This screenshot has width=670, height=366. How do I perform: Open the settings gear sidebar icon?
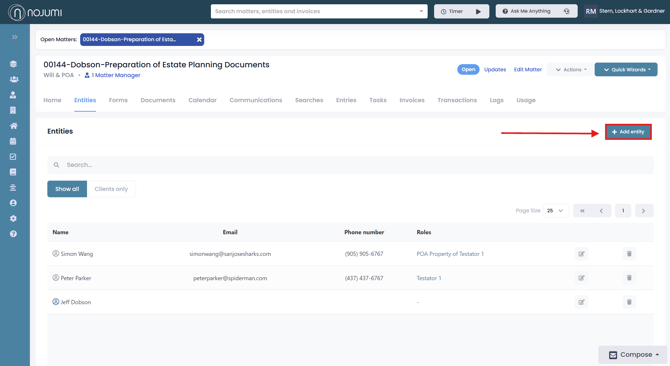[x=13, y=218]
